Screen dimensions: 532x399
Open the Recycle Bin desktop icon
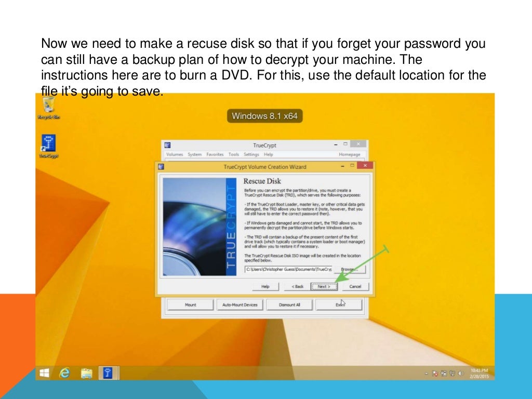(48, 108)
